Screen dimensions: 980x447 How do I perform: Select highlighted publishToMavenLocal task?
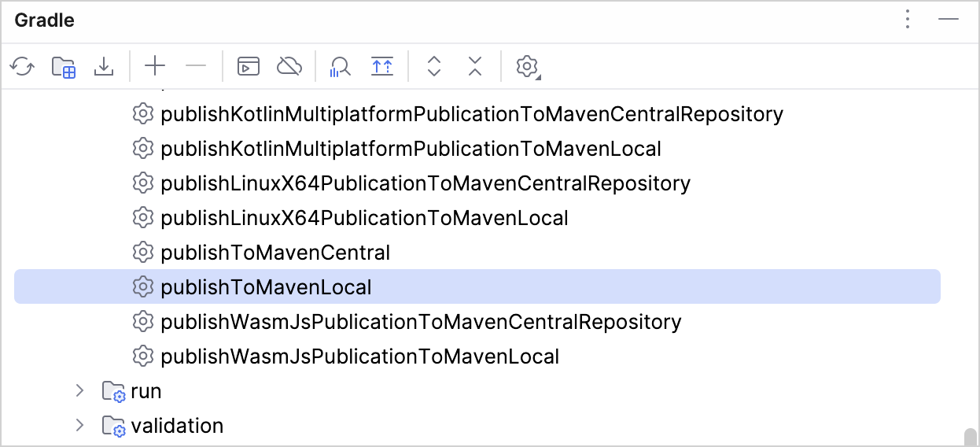[477, 286]
